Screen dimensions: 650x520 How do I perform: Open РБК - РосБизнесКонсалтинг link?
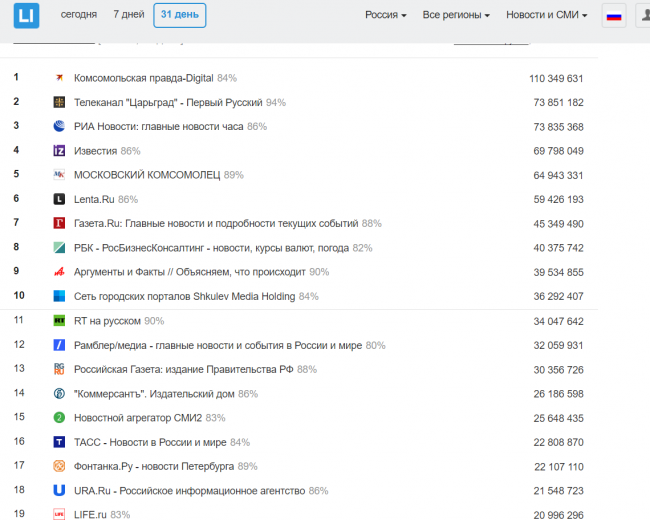point(211,248)
